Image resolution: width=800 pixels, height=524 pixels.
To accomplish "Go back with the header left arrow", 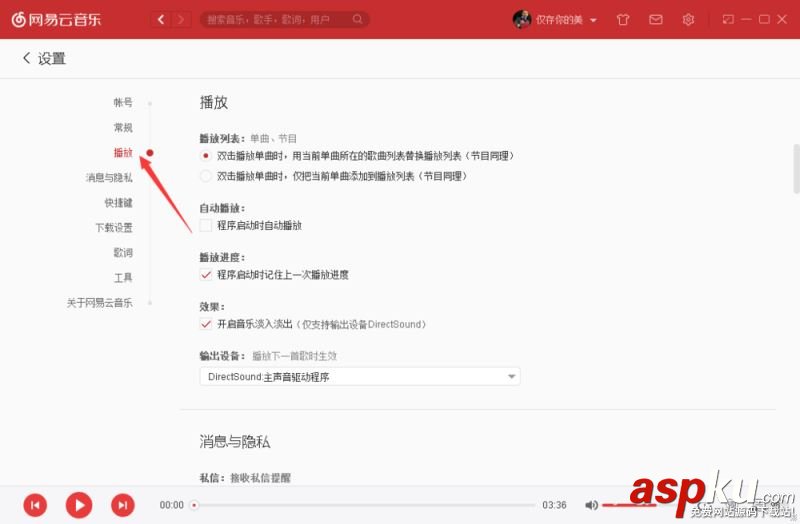I will pyautogui.click(x=161, y=19).
